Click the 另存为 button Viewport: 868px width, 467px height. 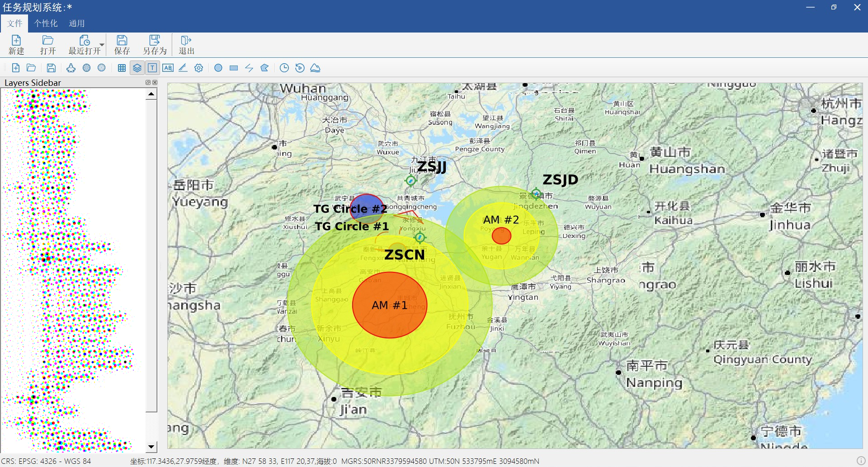(x=155, y=45)
